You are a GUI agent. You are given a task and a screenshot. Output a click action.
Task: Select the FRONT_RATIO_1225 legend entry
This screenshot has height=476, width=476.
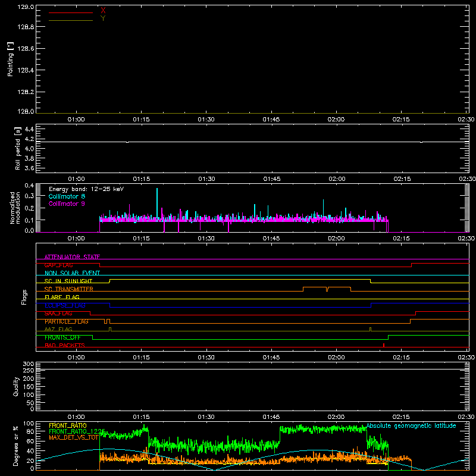tap(77, 431)
